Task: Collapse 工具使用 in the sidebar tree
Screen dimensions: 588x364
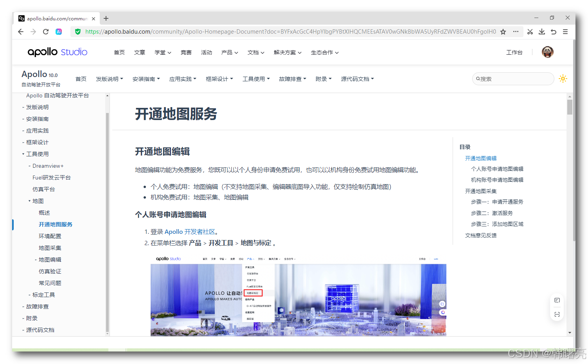Action: click(x=37, y=154)
